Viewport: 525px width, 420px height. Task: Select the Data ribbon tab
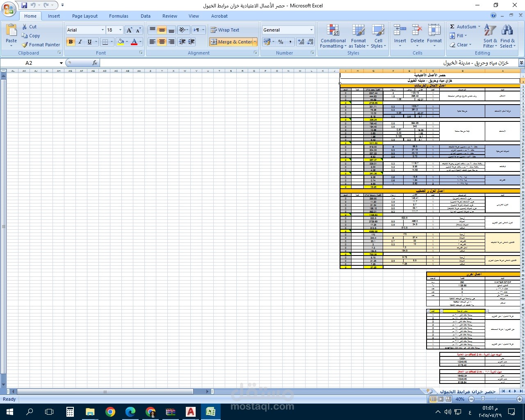point(146,16)
